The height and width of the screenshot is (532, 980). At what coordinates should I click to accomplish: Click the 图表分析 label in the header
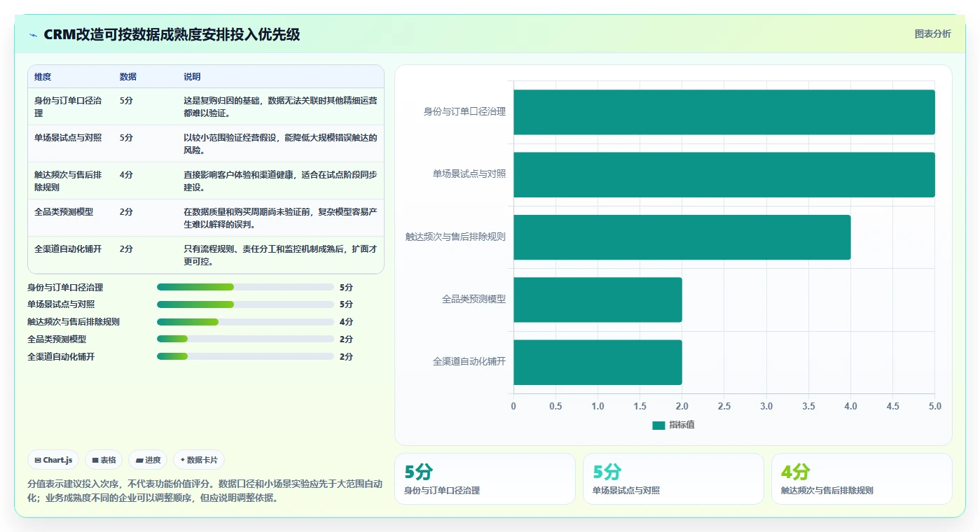point(932,34)
